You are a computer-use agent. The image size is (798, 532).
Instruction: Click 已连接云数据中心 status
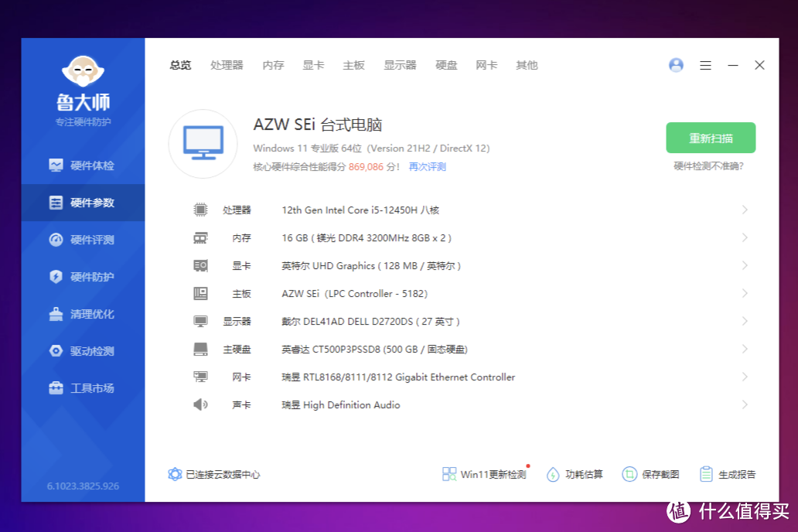(213, 475)
